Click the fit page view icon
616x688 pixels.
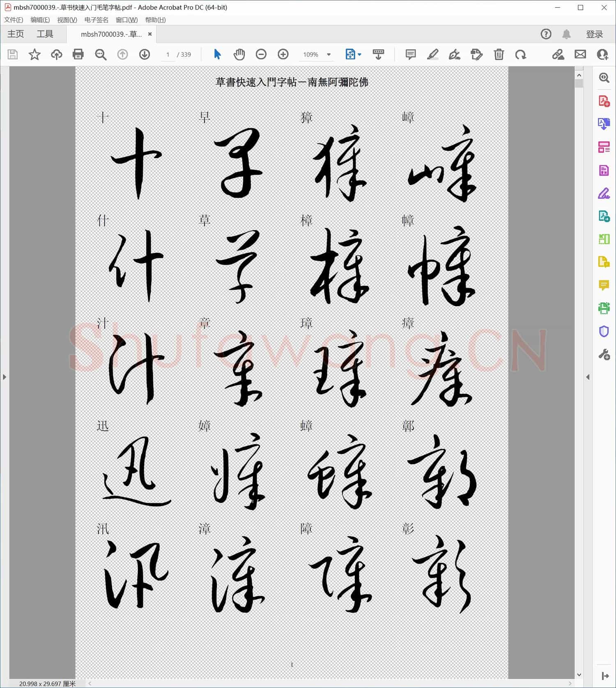350,54
